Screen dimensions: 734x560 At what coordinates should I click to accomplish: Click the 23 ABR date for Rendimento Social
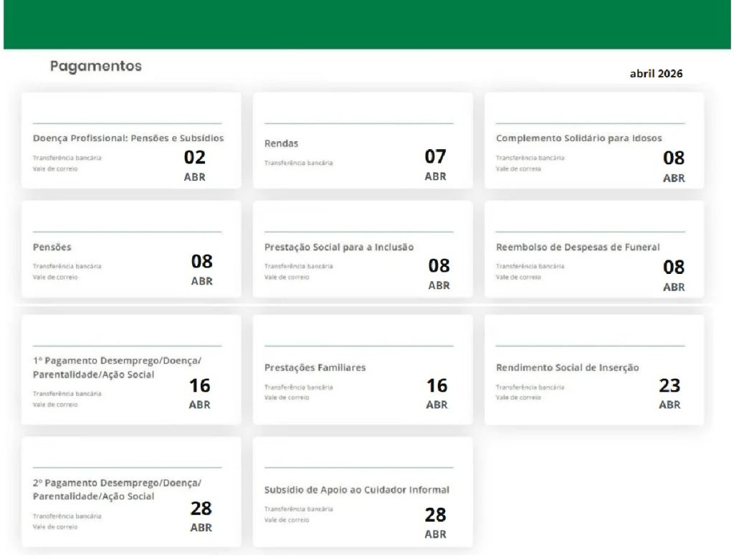click(x=669, y=393)
